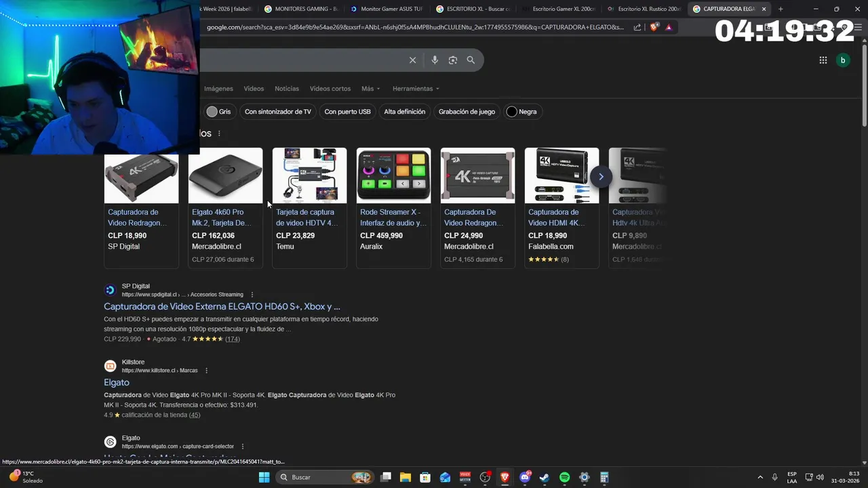
Task: Toggle the 'Con sintonizador de TV' filter
Action: [278, 112]
